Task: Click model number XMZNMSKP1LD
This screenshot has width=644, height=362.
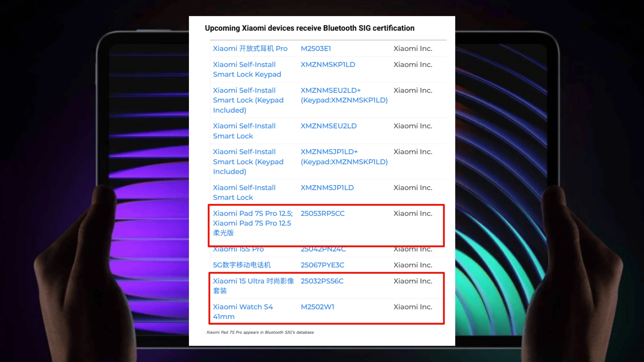Action: pos(328,64)
